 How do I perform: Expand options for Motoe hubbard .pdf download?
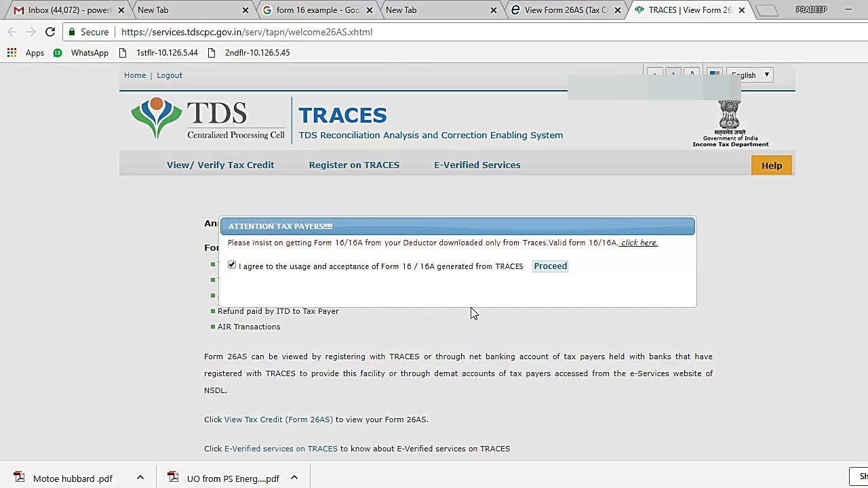(140, 478)
